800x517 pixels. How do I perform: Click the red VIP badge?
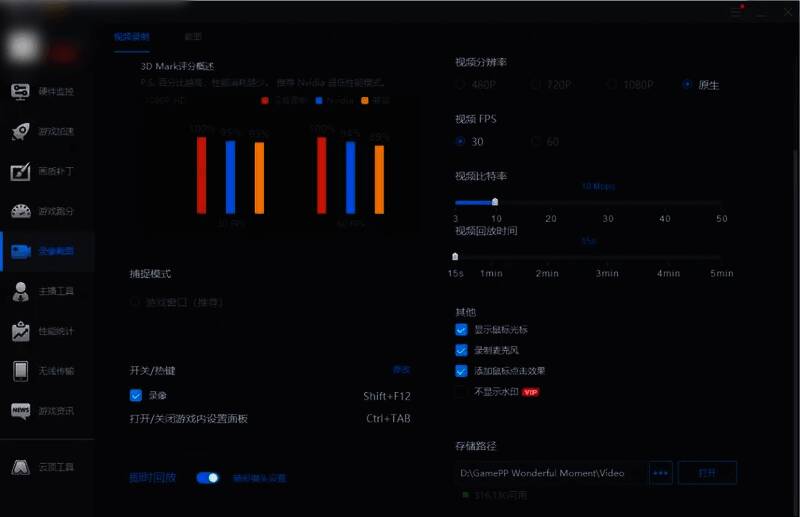pos(530,392)
